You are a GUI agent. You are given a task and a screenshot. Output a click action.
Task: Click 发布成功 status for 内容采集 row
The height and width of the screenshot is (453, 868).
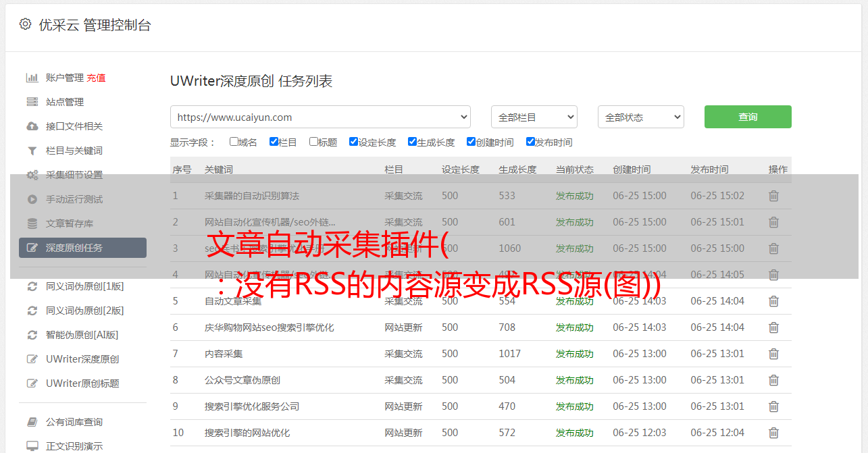coord(575,354)
